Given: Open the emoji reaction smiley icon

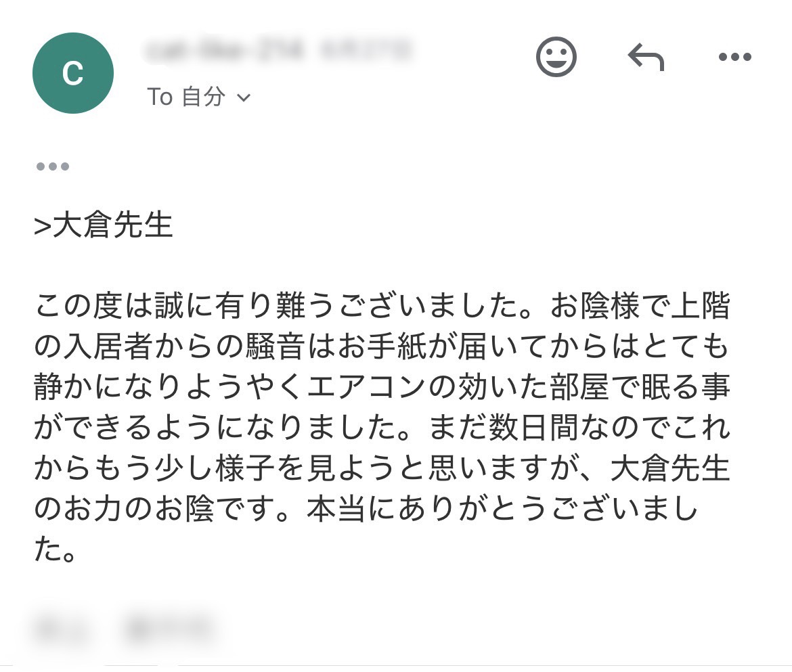Looking at the screenshot, I should pyautogui.click(x=556, y=57).
